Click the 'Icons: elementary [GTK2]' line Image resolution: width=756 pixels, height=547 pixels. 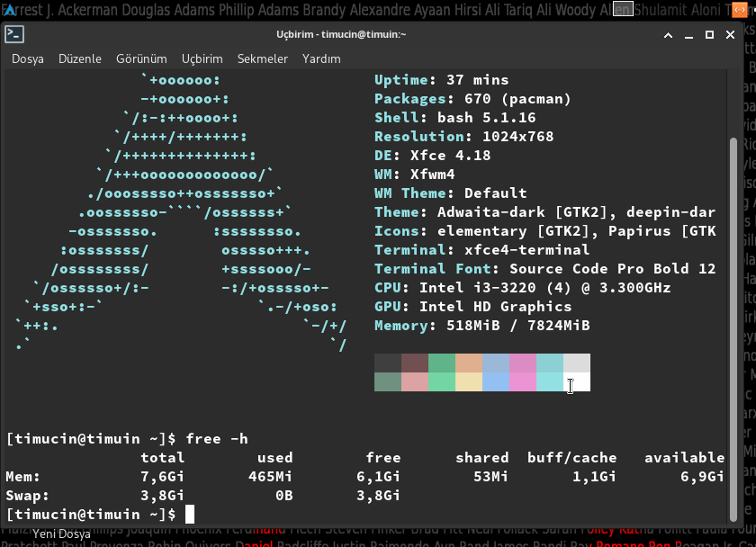544,231
